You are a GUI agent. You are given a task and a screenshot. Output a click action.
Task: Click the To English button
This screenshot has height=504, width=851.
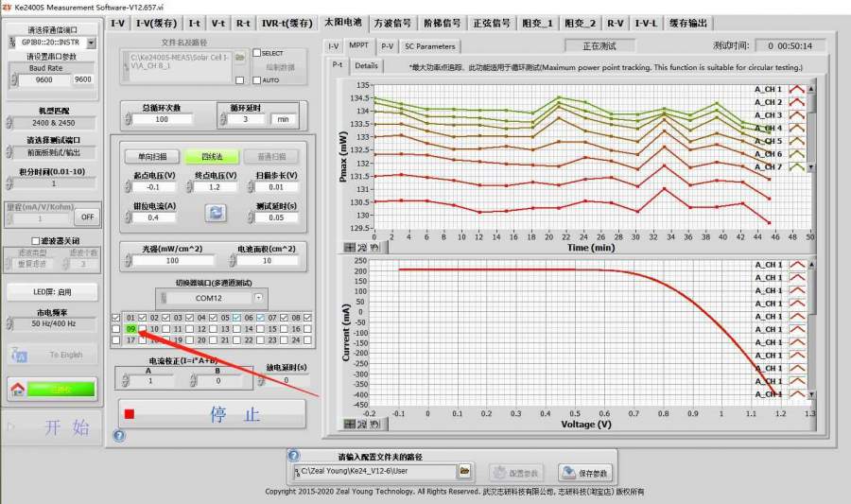(x=53, y=355)
